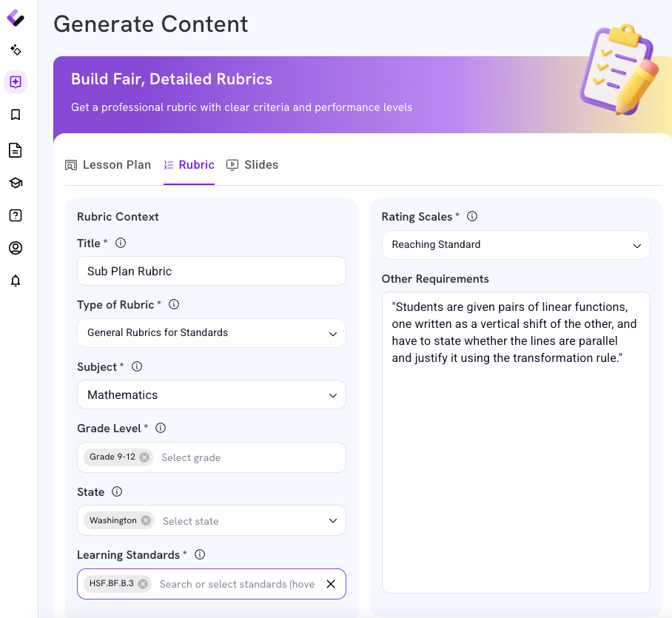Open the graduation cap sidebar icon
Viewport: 672px width, 618px height.
16,183
